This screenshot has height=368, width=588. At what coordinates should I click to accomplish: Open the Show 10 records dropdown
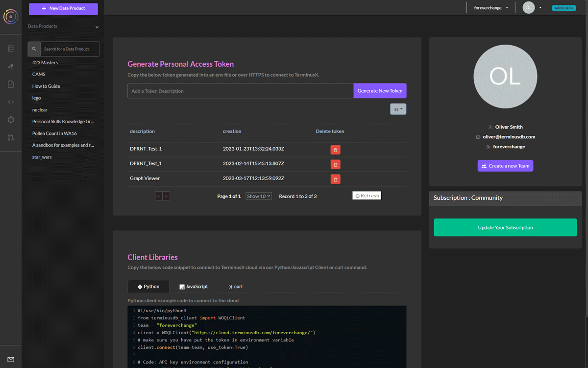tap(258, 195)
